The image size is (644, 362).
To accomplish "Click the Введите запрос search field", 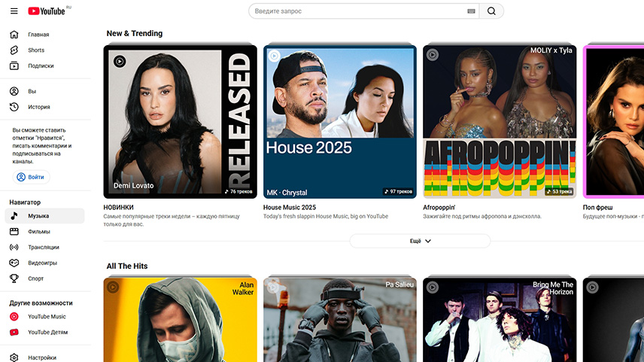I will pos(357,11).
